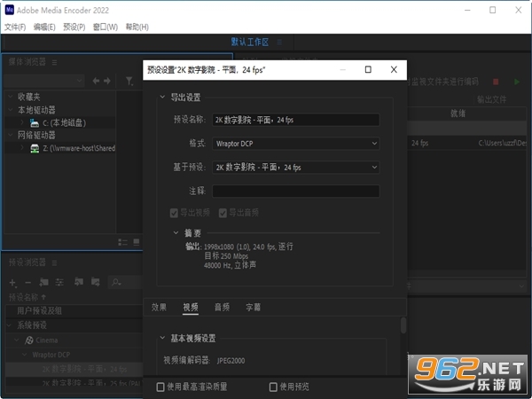This screenshot has height=399, width=532.
Task: Switch to the 字幕 tab
Action: (x=254, y=308)
